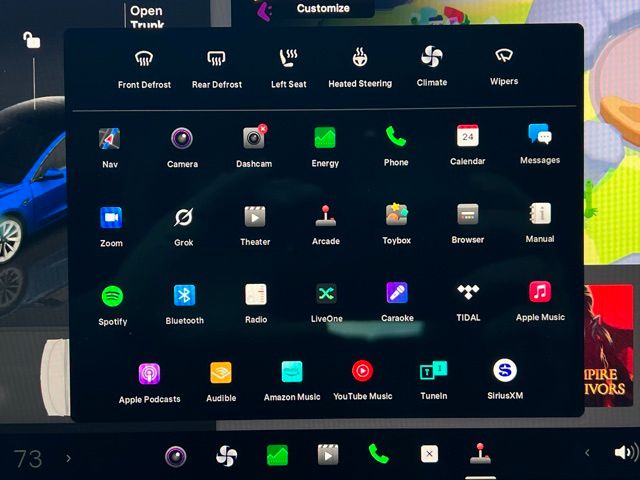Open the Spotify app
Viewport: 640px width, 480px height.
tap(112, 296)
